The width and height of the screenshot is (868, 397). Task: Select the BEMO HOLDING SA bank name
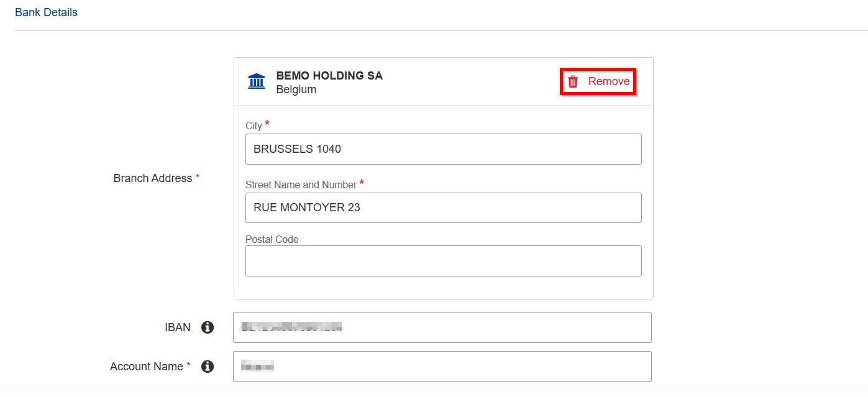coord(329,76)
